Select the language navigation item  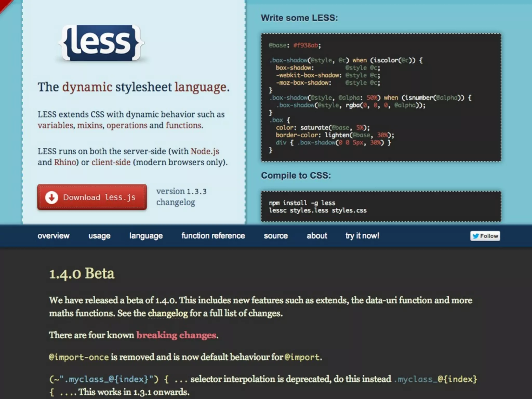[146, 236]
